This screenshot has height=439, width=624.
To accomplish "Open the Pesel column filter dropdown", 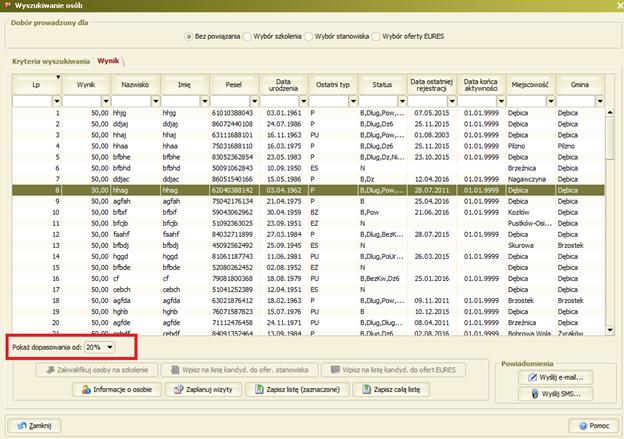I will pyautogui.click(x=254, y=101).
